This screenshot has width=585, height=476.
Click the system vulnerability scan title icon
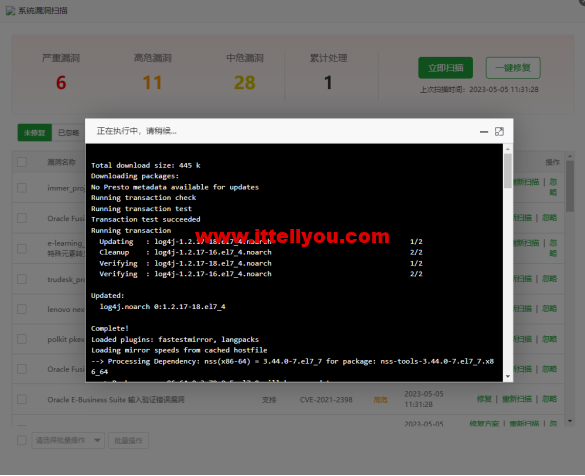click(x=10, y=10)
